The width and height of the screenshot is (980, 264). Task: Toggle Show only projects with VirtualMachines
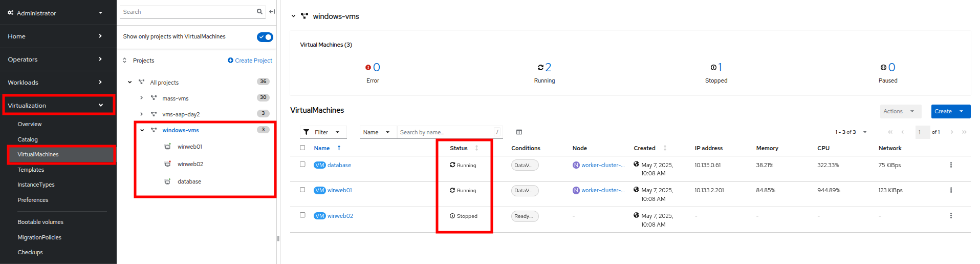pos(265,37)
